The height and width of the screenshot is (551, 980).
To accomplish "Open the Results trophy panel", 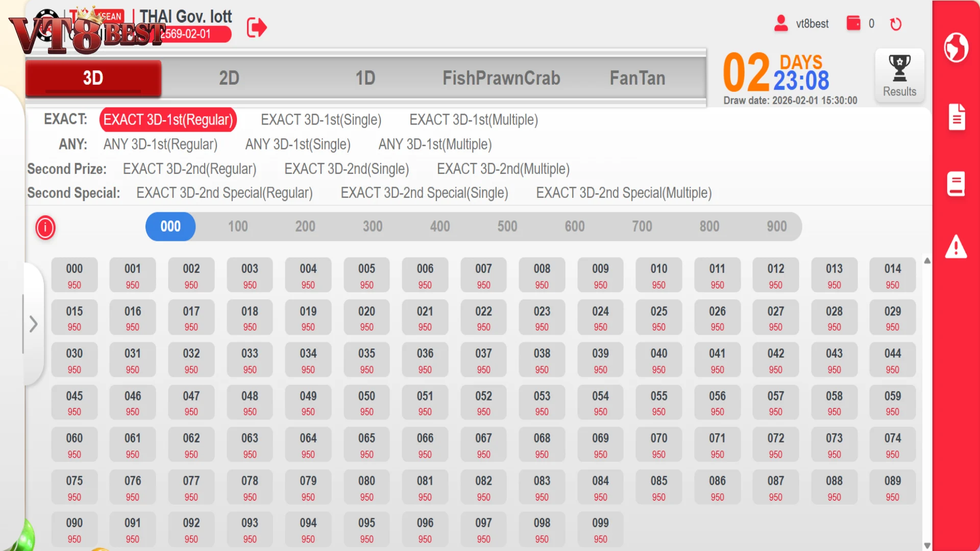I will pyautogui.click(x=899, y=76).
